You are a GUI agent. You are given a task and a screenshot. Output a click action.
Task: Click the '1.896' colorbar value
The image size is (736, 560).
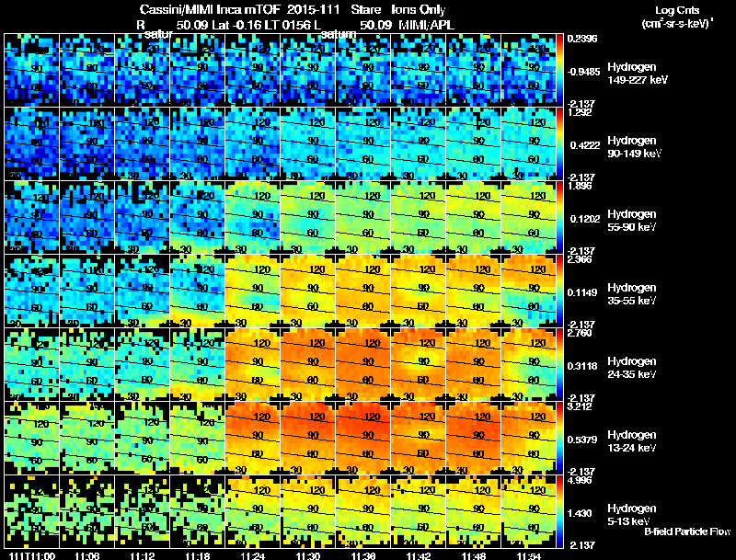[580, 186]
